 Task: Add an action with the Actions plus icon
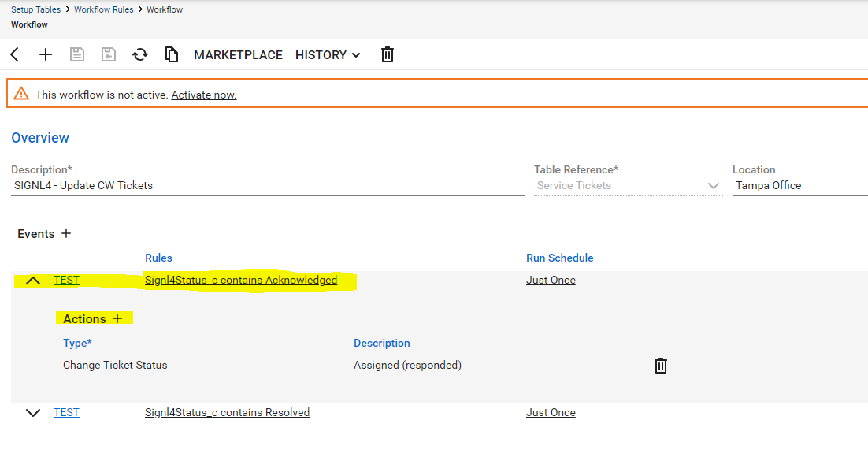(117, 318)
